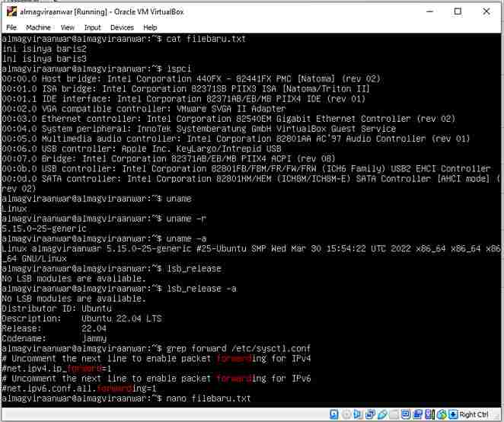Click the display settings status icon
504x422 pixels.
coord(406,414)
